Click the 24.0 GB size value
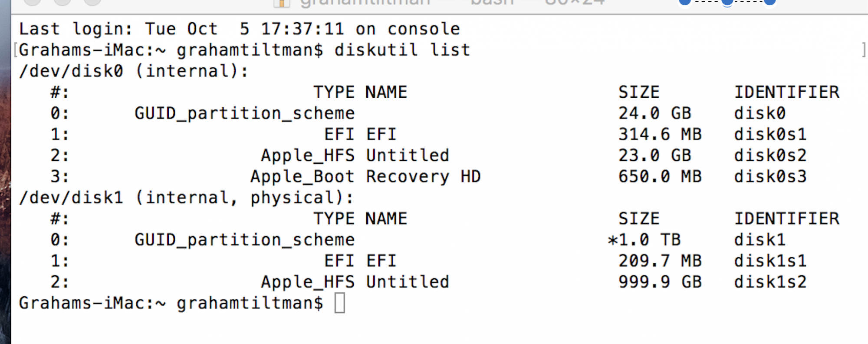The height and width of the screenshot is (344, 868). [654, 113]
